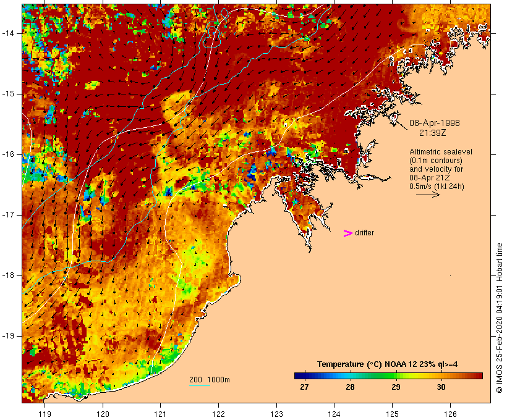Screen dimensions: 507x420
Task: Click the dark blue end of colorbar
Action: tap(299, 376)
